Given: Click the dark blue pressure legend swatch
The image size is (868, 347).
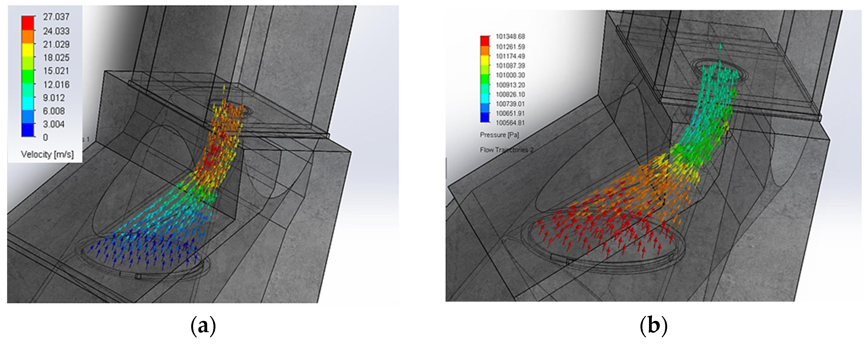Looking at the screenshot, I should (484, 118).
